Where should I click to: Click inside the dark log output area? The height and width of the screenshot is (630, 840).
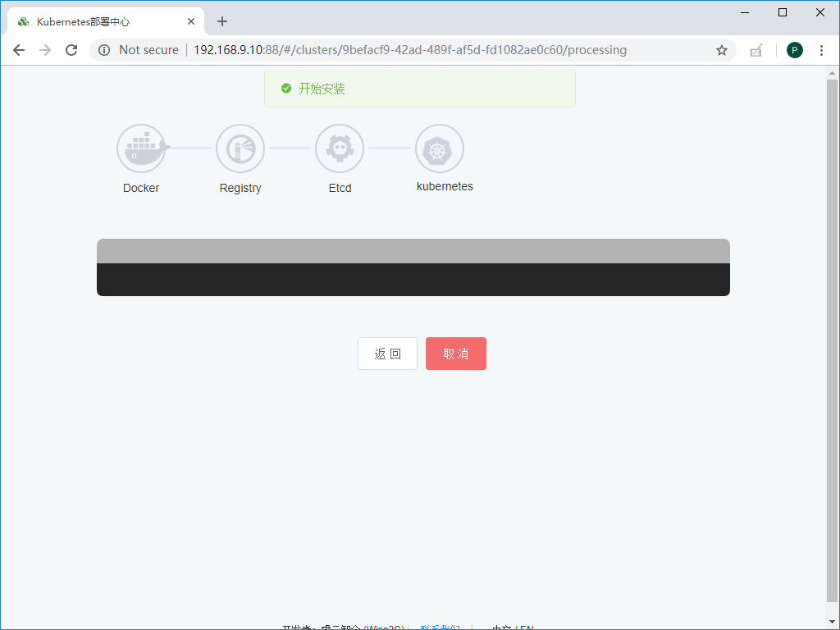(413, 280)
